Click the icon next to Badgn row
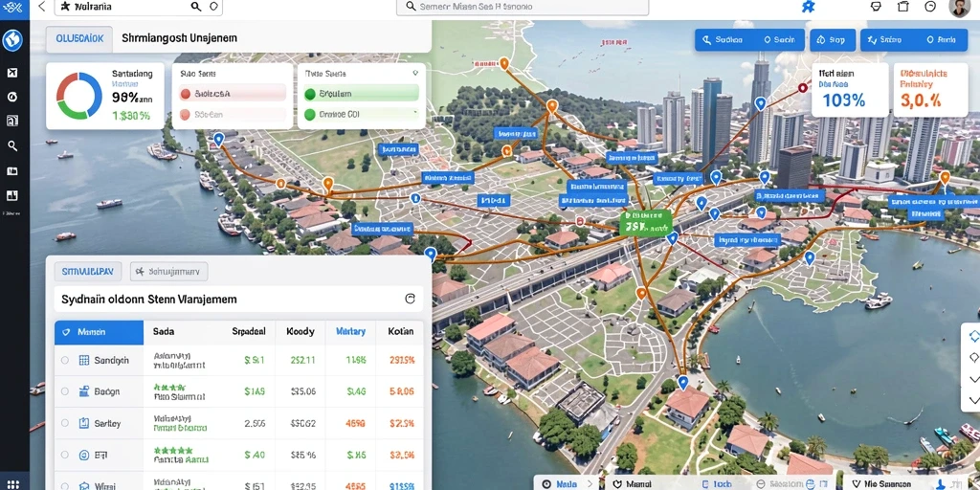 pyautogui.click(x=84, y=391)
